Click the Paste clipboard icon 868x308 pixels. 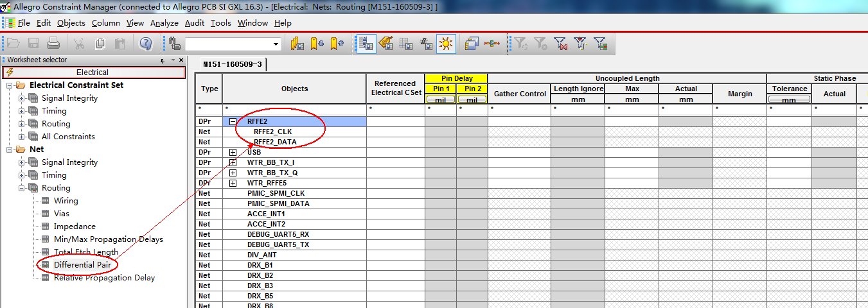pyautogui.click(x=120, y=44)
